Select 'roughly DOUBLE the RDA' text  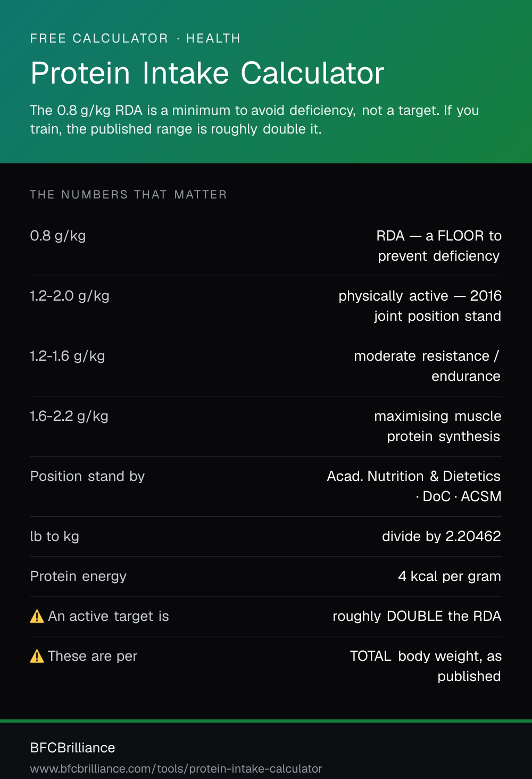[x=417, y=616]
